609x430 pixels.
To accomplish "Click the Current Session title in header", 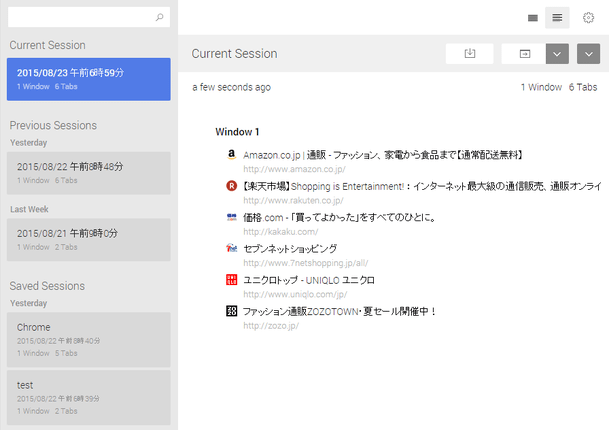I will 234,54.
